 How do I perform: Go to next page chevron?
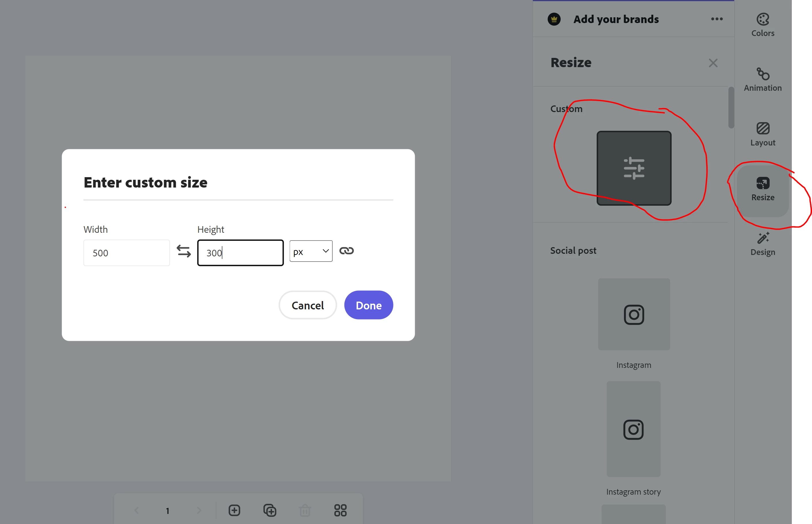tap(199, 510)
